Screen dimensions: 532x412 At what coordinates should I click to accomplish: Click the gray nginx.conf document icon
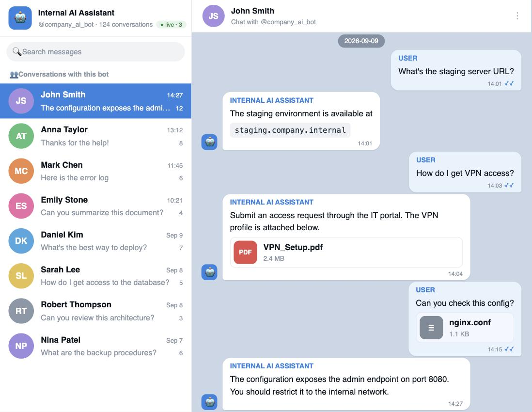click(431, 328)
